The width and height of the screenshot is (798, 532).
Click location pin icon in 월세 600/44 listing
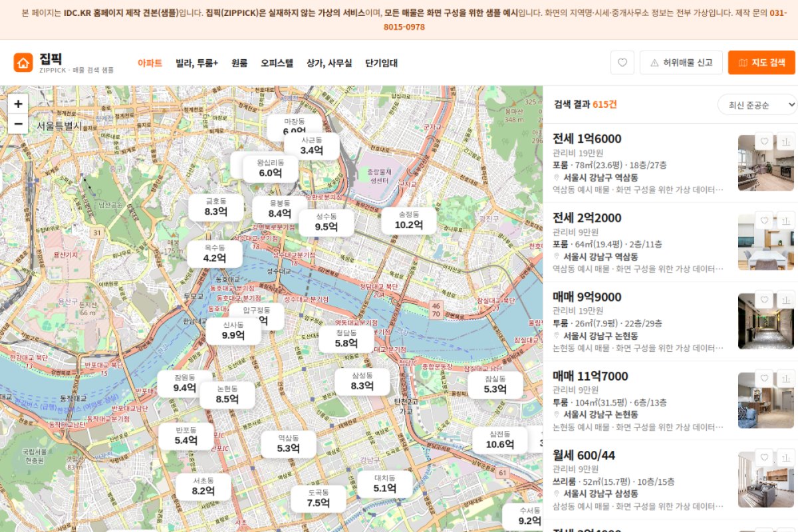[x=557, y=494]
